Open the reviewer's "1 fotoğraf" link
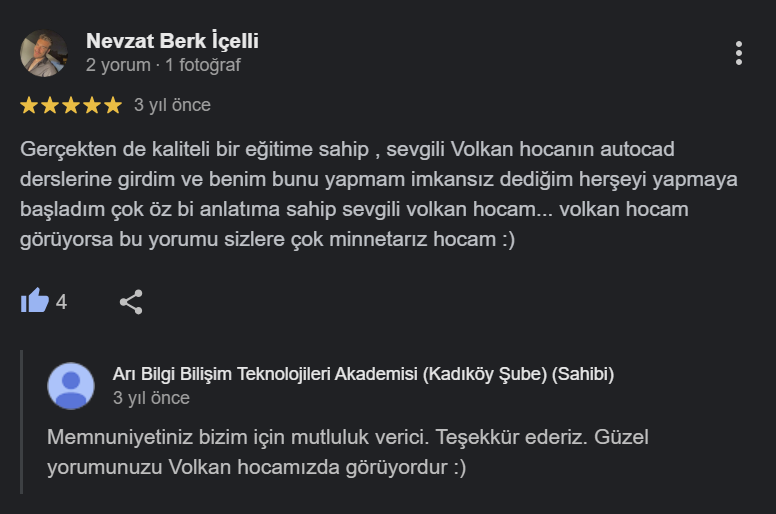Screen dimensions: 776x514 point(203,65)
